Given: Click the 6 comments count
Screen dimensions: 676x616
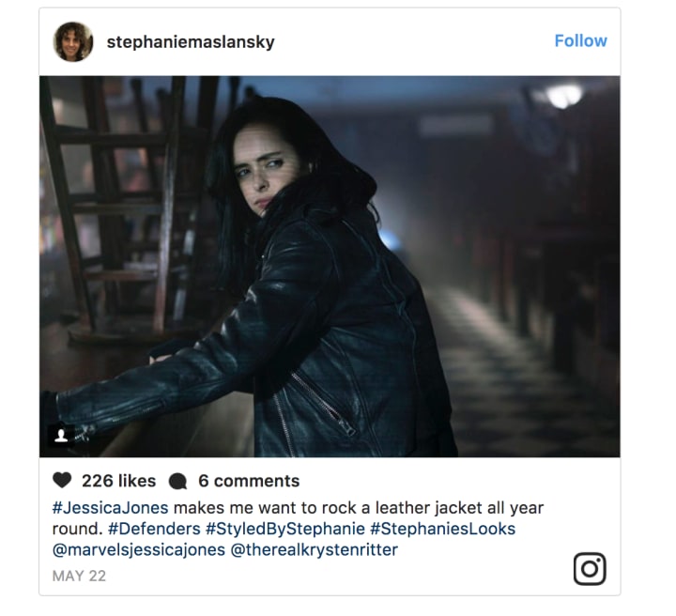Looking at the screenshot, I should [x=249, y=481].
